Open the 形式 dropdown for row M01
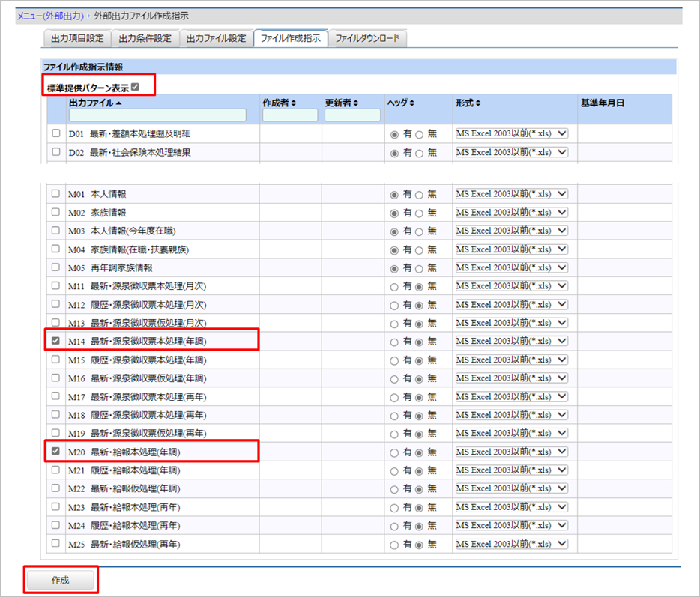 [512, 194]
